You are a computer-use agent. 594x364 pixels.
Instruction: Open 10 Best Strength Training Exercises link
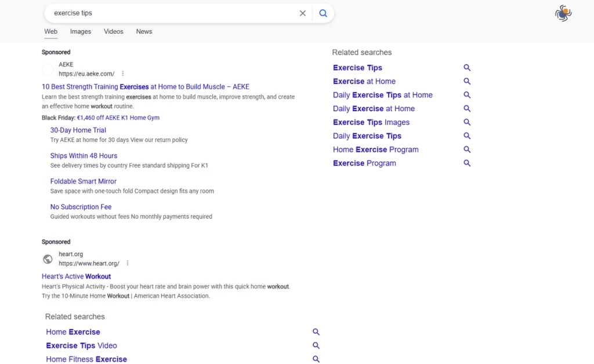click(x=146, y=86)
